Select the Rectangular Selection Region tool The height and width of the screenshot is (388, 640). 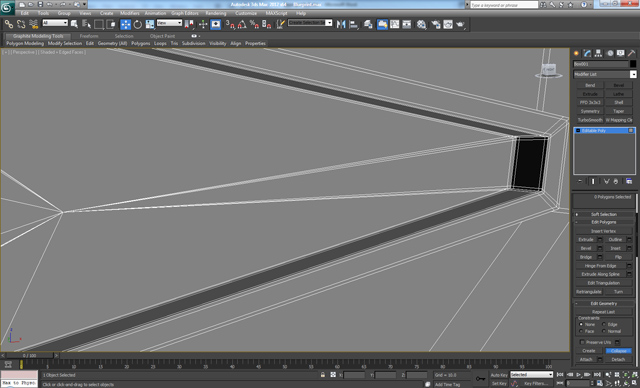99,24
